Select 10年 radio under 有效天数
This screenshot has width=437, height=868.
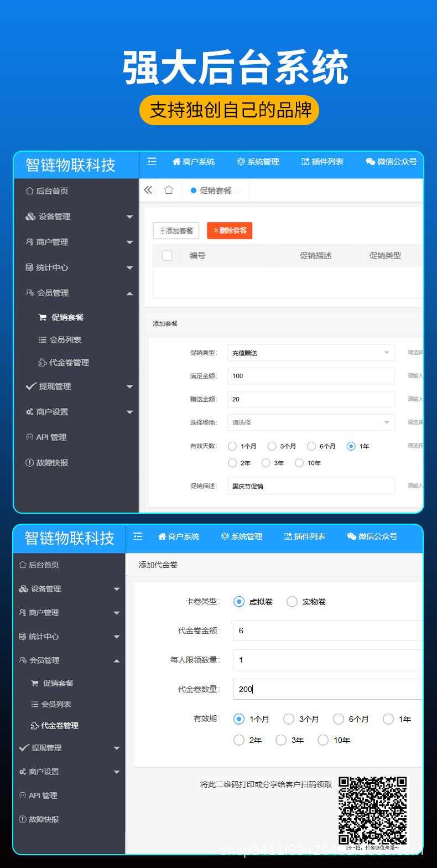pos(299,463)
